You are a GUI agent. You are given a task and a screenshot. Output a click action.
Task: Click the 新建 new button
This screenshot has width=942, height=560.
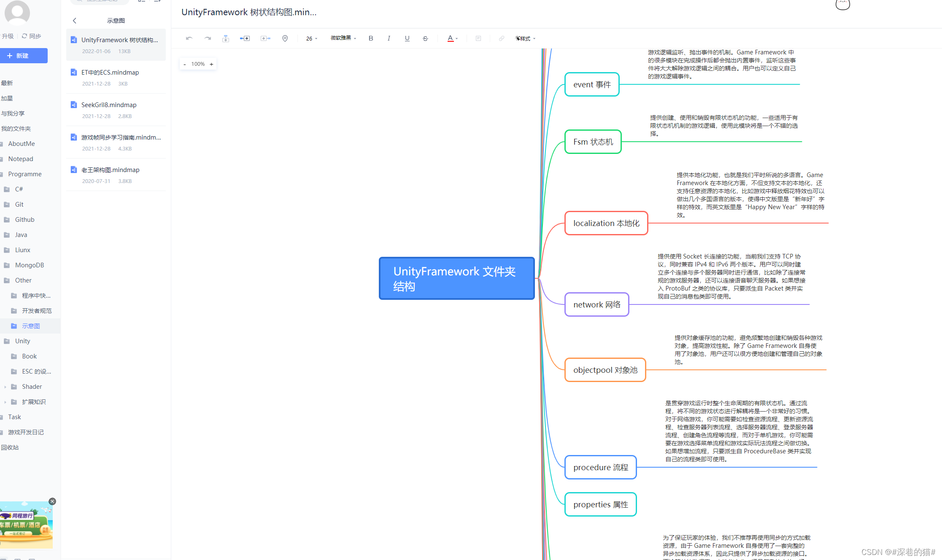click(x=24, y=56)
